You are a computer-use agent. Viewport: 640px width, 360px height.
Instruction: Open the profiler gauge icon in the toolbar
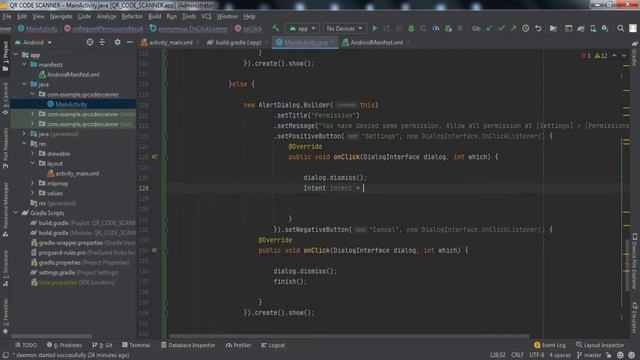436,29
